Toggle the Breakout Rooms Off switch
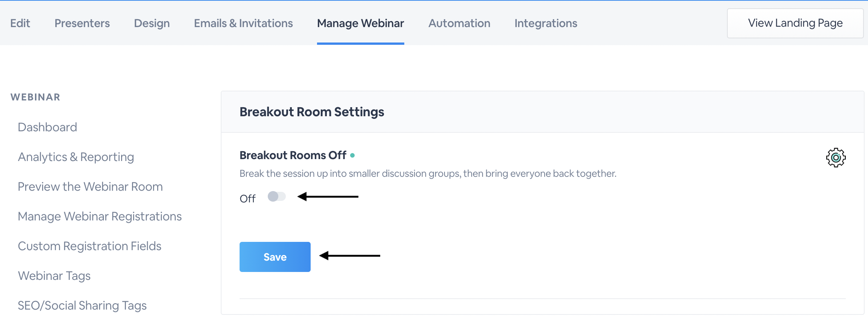 (x=277, y=196)
